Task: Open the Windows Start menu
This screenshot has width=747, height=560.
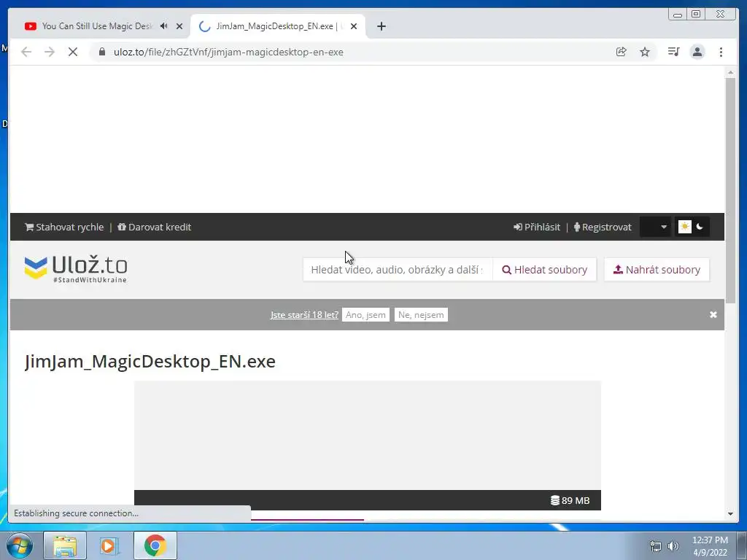Action: tap(19, 545)
